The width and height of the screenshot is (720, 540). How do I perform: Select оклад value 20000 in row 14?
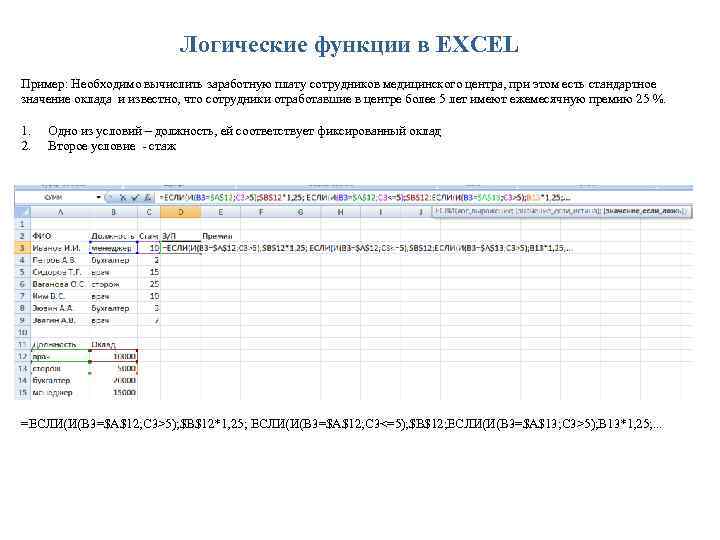pos(114,380)
